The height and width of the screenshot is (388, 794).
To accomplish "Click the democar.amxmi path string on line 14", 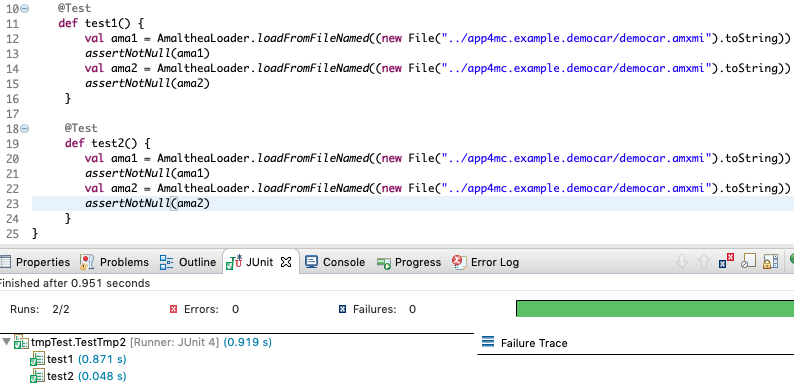I will [x=577, y=68].
